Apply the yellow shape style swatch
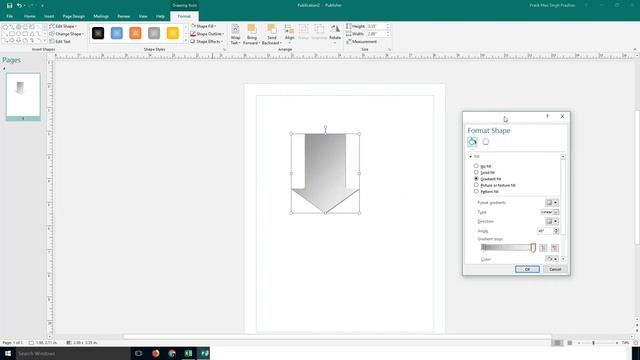Screen dimensions: 640x360 (x=173, y=33)
